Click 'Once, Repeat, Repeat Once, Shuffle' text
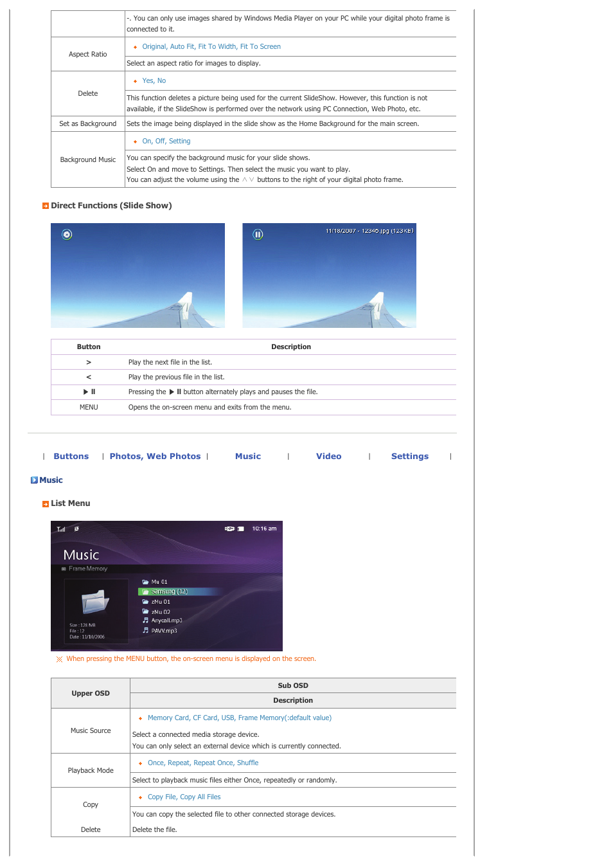The width and height of the screenshot is (613, 868). (203, 763)
